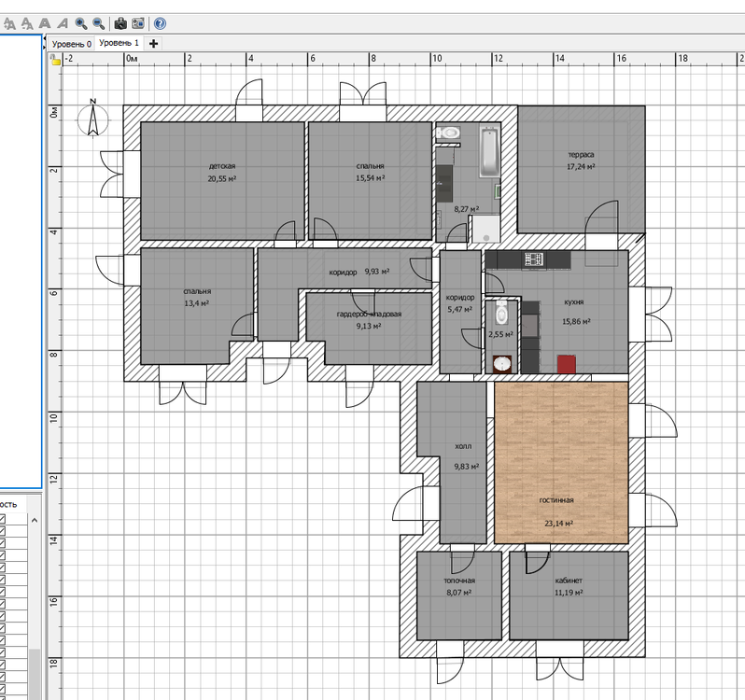Open the create video tool

138,23
